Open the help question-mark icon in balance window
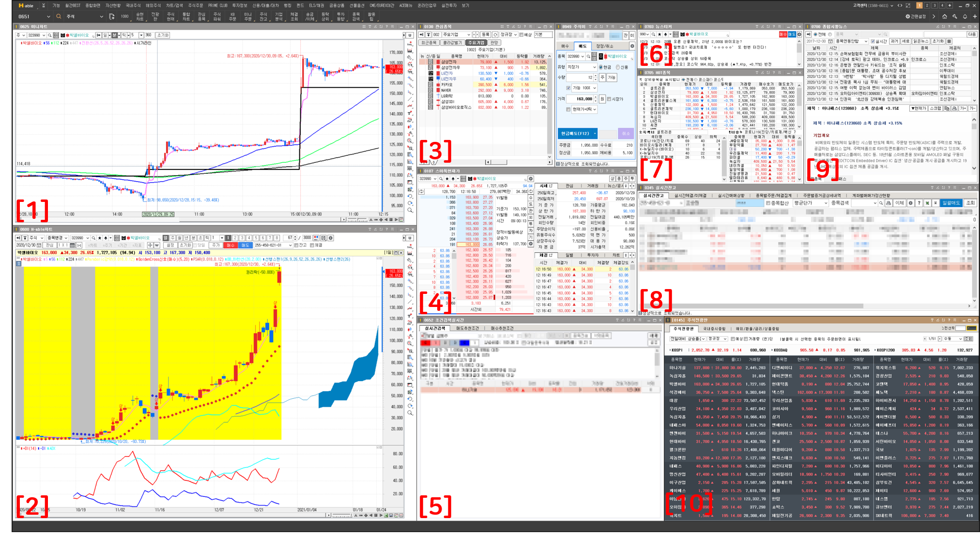The image size is (980, 536). click(919, 203)
